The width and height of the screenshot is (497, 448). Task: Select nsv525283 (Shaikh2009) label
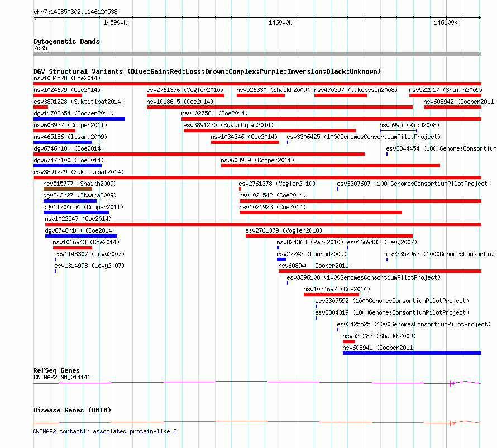[379, 336]
